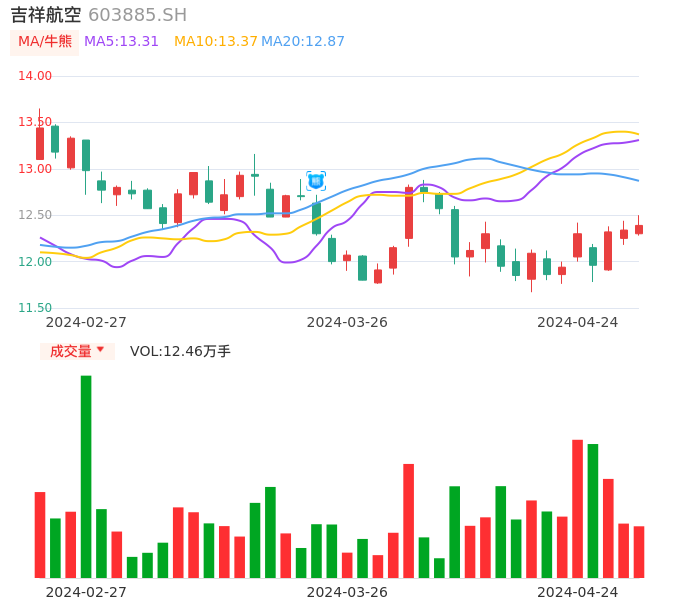
Task: Click the first red candlestick on the left
Action: [x=40, y=143]
